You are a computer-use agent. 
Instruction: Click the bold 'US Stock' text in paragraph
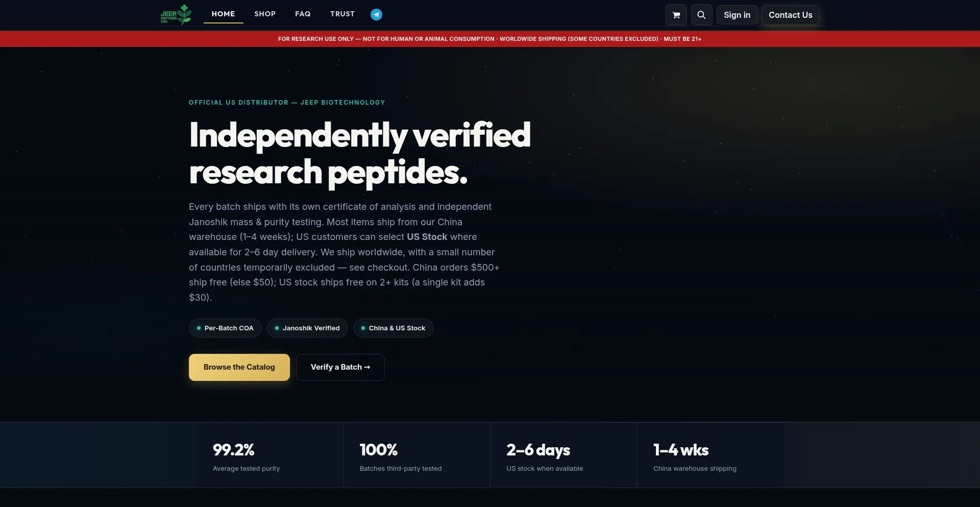click(427, 237)
